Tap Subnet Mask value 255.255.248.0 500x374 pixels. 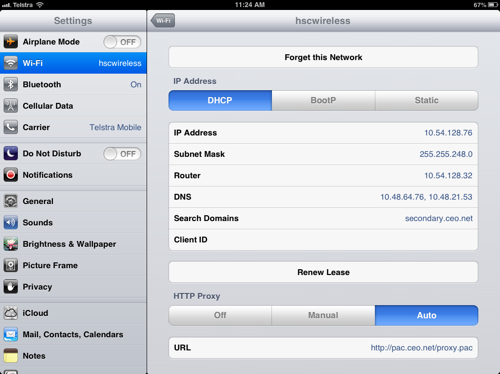(446, 154)
